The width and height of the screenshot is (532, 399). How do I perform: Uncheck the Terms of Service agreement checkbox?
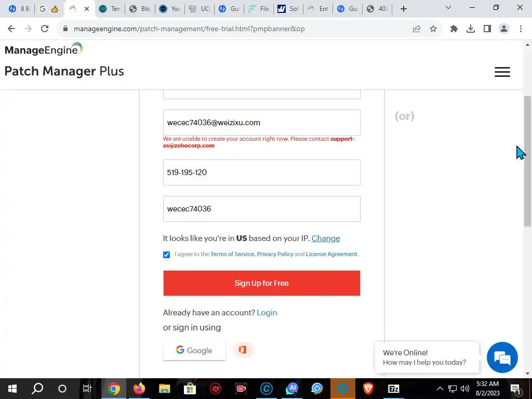[166, 255]
